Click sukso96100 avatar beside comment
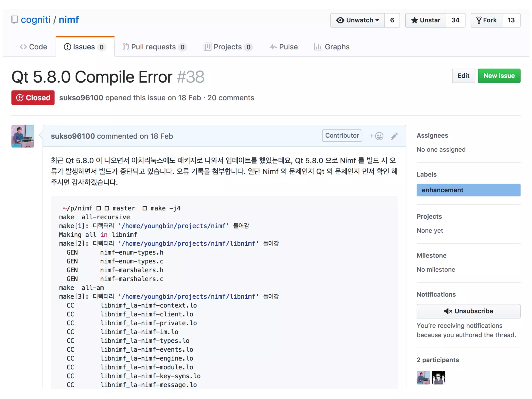Screen dimensions: 532x399 tap(23, 136)
